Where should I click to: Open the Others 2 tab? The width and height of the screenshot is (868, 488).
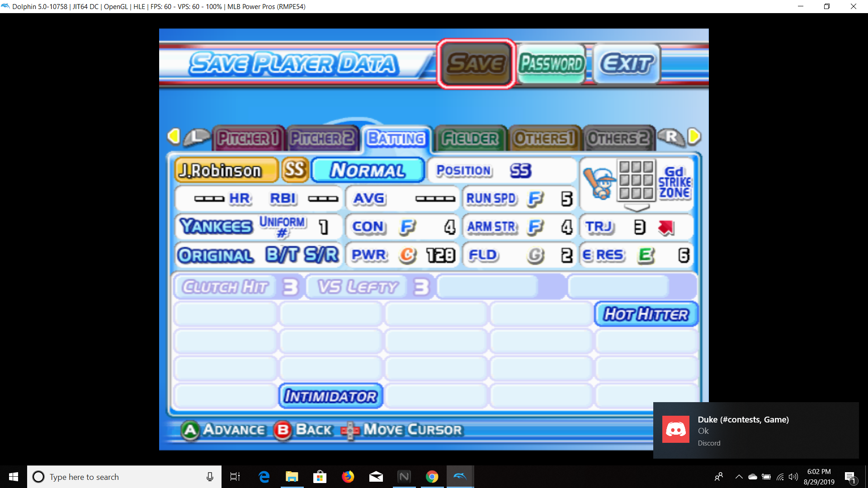pyautogui.click(x=618, y=138)
